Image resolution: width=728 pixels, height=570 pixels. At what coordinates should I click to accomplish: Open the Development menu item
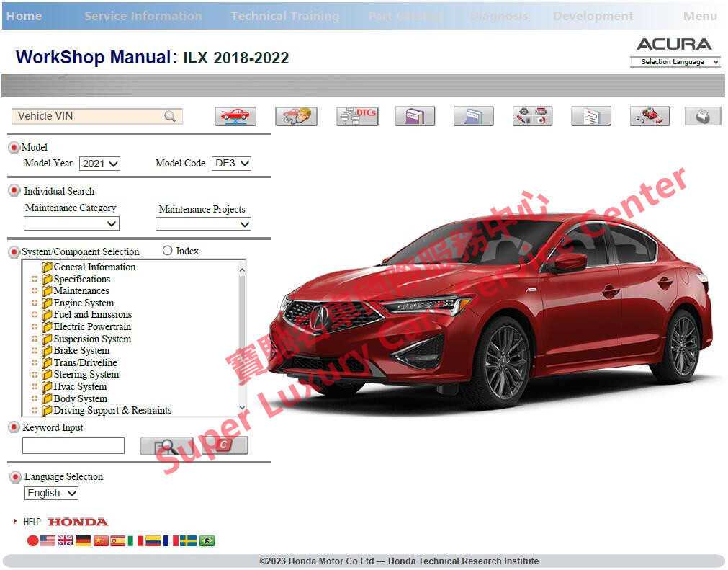point(593,16)
